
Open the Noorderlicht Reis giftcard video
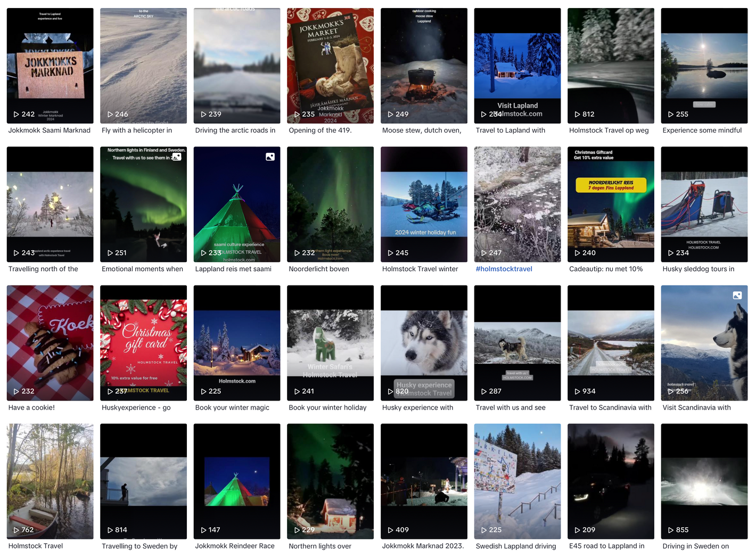(x=611, y=205)
